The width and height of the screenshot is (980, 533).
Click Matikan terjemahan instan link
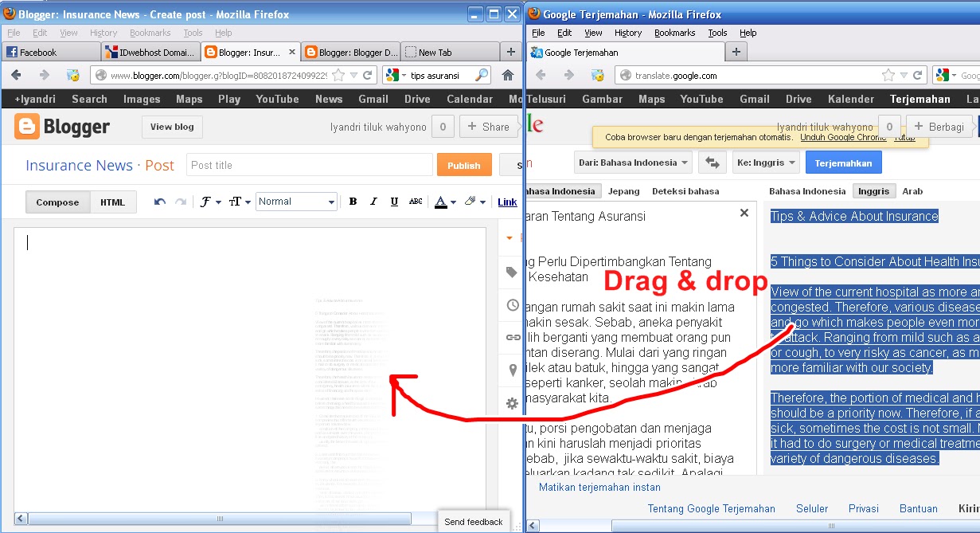pos(599,487)
